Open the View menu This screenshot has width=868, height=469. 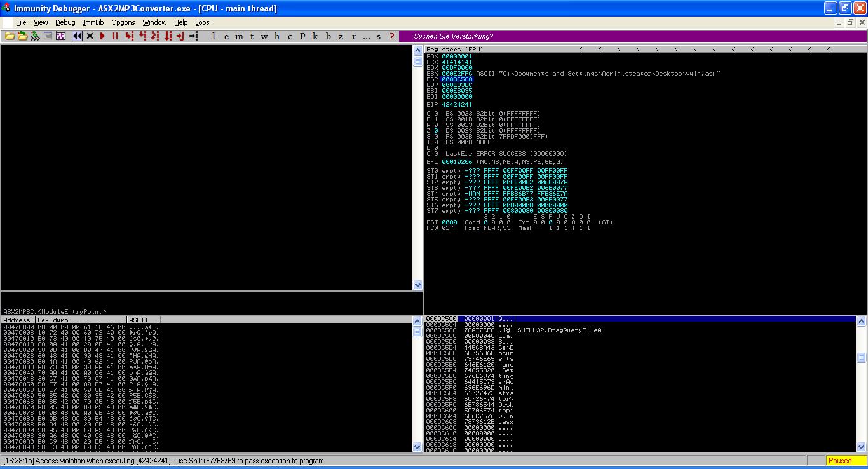[x=41, y=22]
